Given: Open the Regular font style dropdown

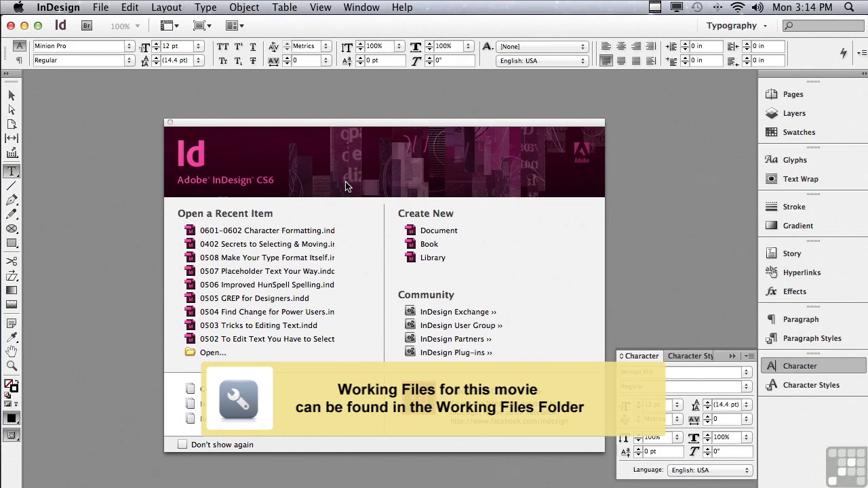Looking at the screenshot, I should coord(129,60).
